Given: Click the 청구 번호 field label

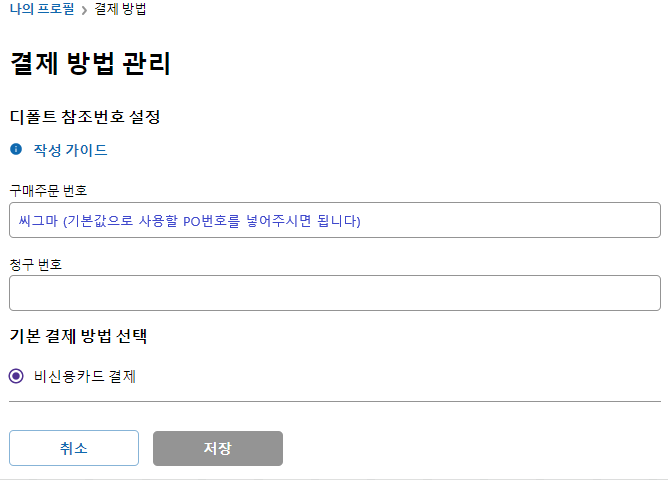Looking at the screenshot, I should 36,263.
